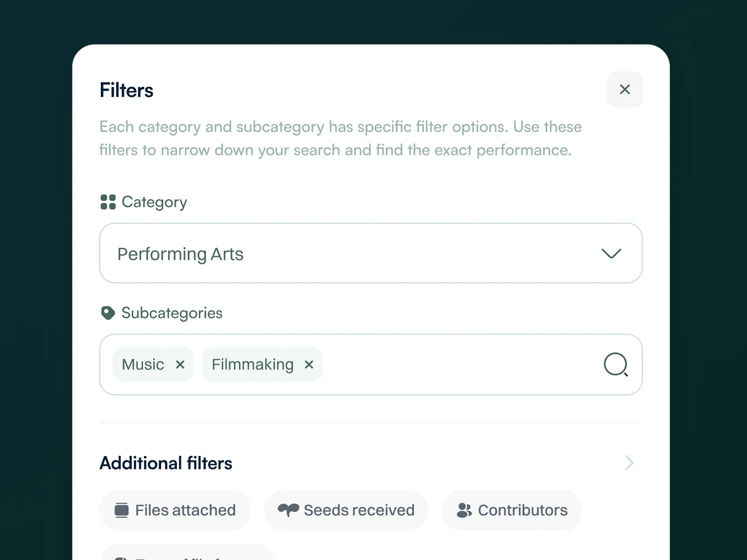
Task: Click the chevron next to Performing Arts
Action: 612,253
